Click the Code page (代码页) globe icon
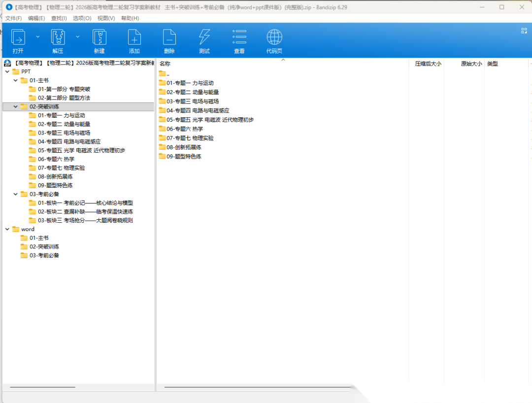The height and width of the screenshot is (403, 532). tap(274, 38)
